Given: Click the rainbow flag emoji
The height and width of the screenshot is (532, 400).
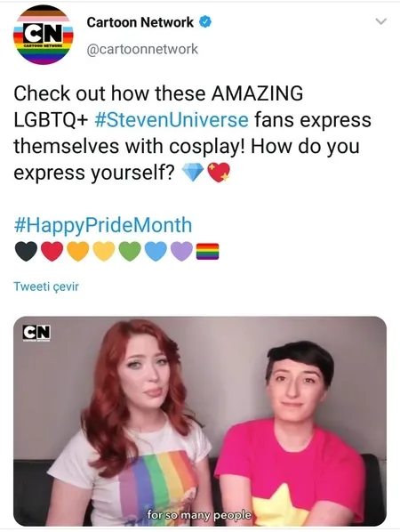Looking at the screenshot, I should click(x=208, y=252).
